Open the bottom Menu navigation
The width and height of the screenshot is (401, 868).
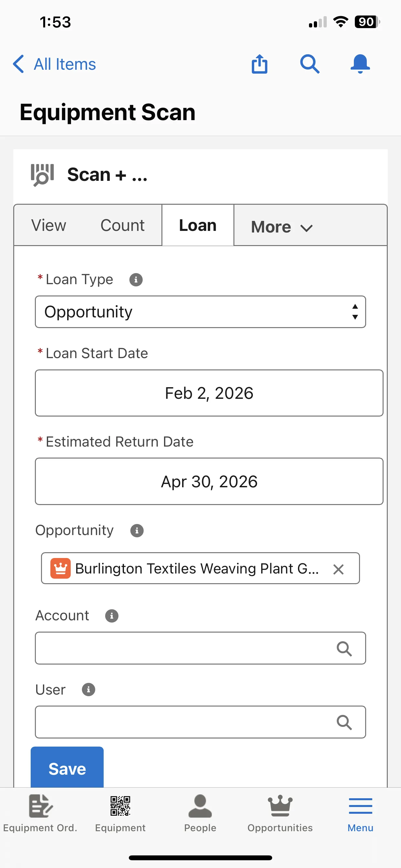coord(360,813)
